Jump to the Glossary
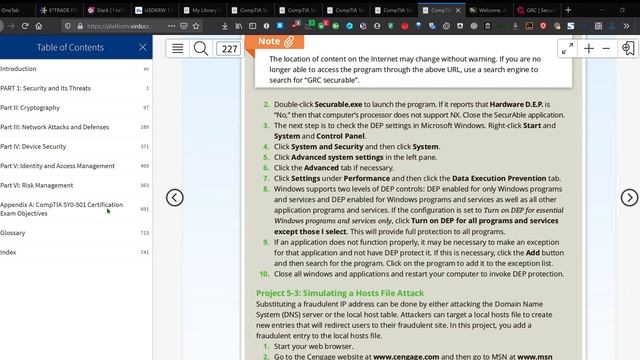 pyautogui.click(x=76, y=233)
